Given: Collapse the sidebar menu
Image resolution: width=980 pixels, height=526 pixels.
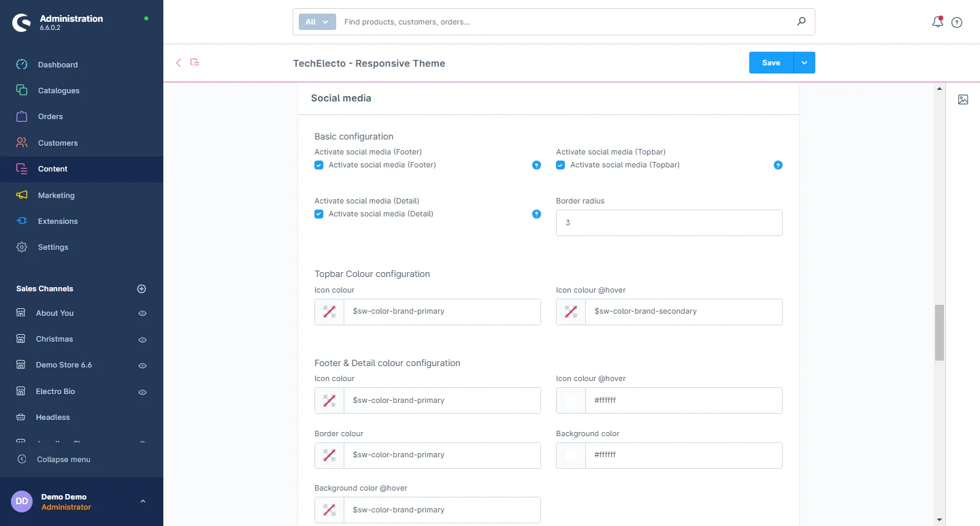Looking at the screenshot, I should [x=63, y=459].
